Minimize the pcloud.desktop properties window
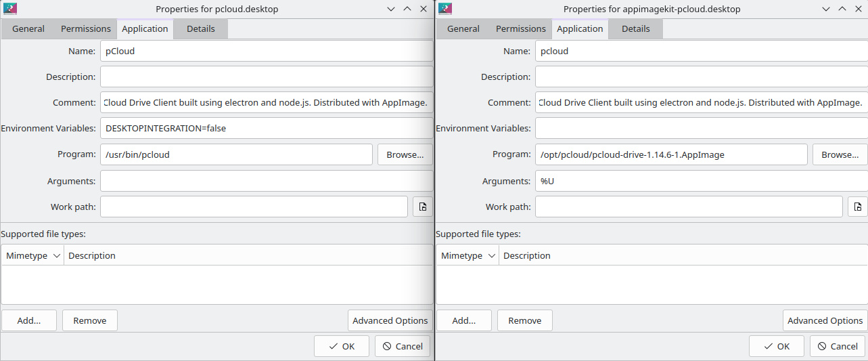The image size is (868, 361). 391,9
